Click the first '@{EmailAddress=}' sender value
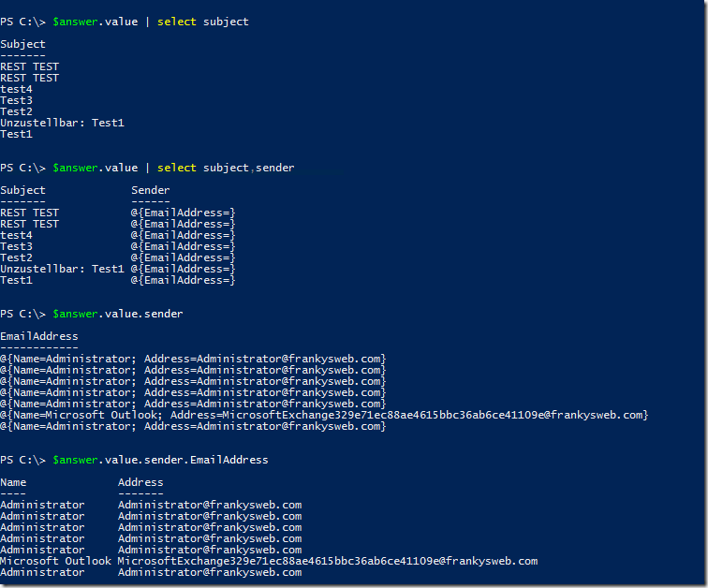Viewport: 708px width, 588px height. tap(183, 213)
